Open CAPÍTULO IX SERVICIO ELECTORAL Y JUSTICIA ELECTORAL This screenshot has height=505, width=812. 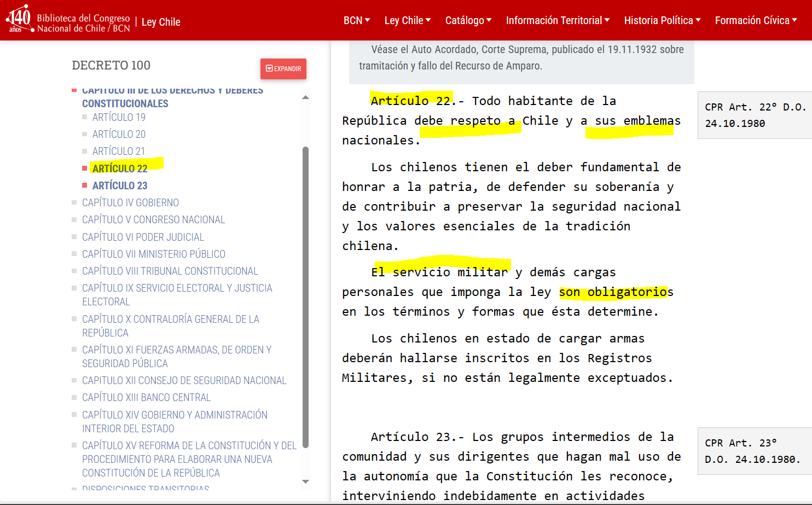click(x=177, y=294)
